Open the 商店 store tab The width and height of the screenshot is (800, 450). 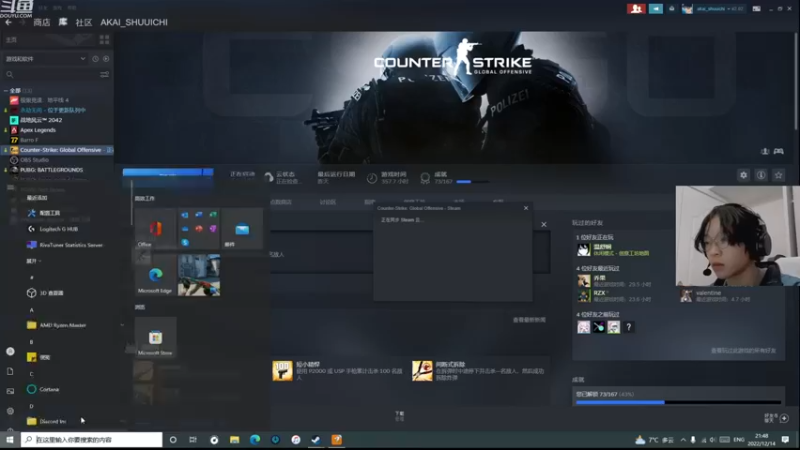(x=41, y=22)
